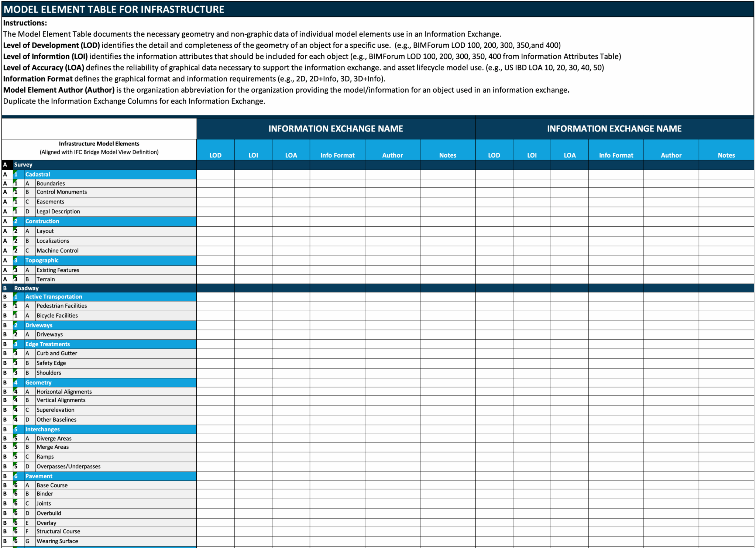Click the first LOD cell for Boundaries

pos(215,184)
